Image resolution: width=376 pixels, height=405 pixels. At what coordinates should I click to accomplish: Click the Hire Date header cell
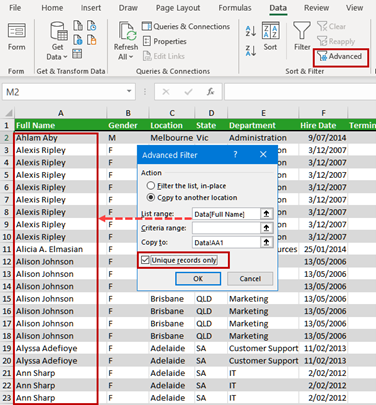323,125
